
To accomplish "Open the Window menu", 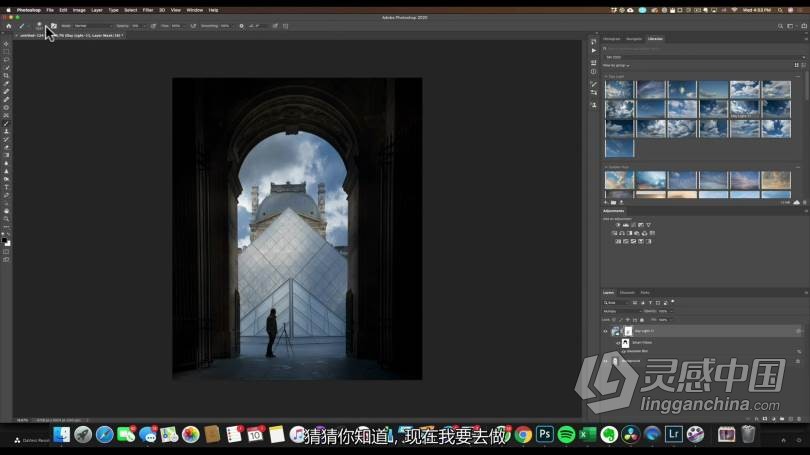I will click(x=195, y=10).
